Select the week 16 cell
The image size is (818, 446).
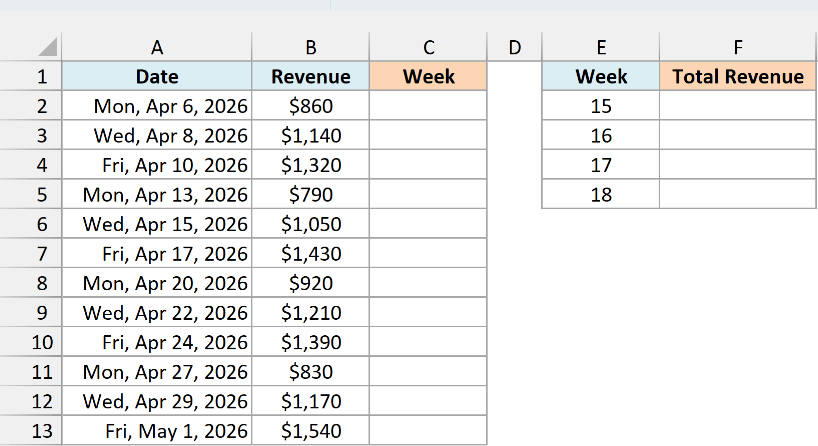(x=601, y=136)
